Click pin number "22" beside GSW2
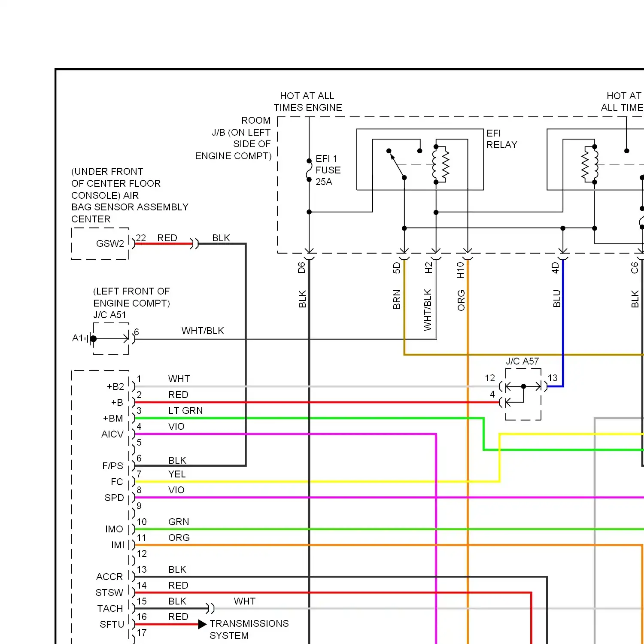This screenshot has height=644, width=644. tap(141, 238)
